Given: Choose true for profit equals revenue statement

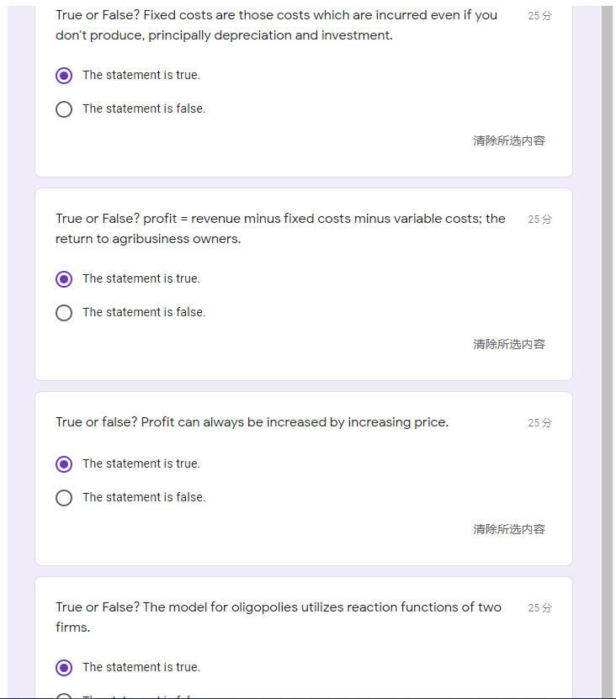Looking at the screenshot, I should coord(64,279).
